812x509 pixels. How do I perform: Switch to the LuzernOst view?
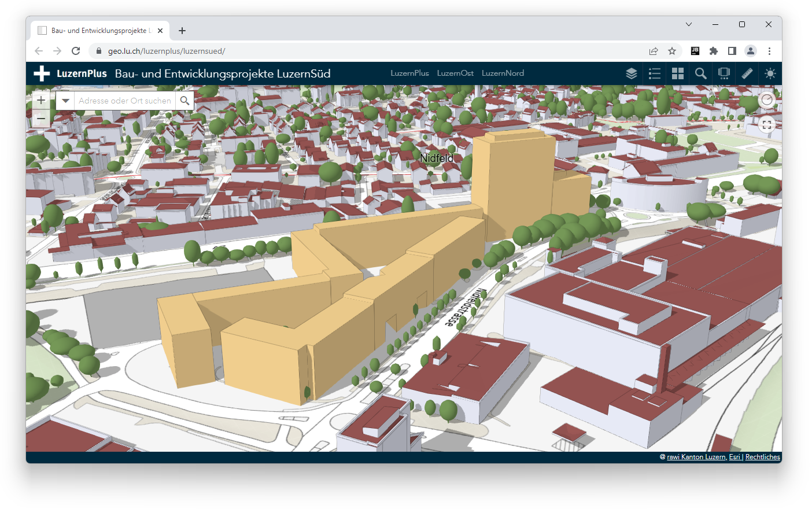pyautogui.click(x=455, y=73)
